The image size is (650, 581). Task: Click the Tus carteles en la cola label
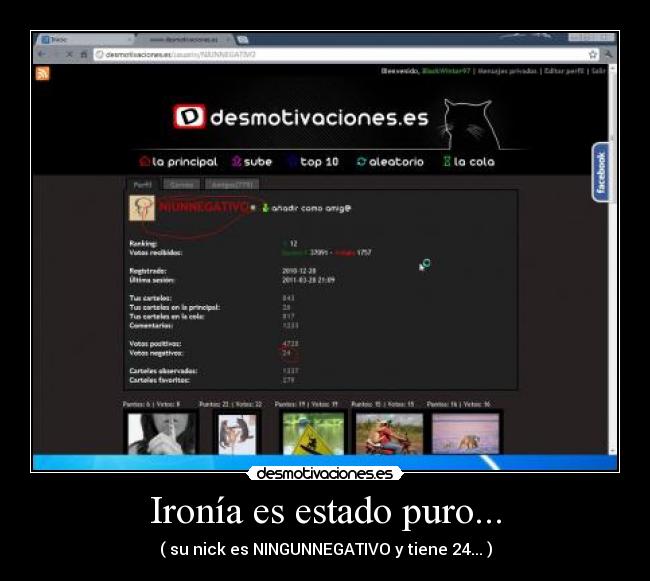coord(167,317)
